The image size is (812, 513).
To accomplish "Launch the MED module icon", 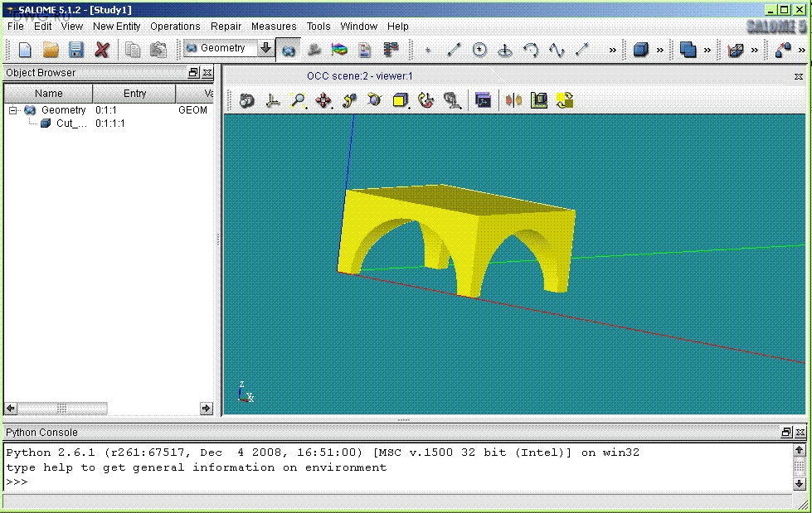I will [x=365, y=50].
